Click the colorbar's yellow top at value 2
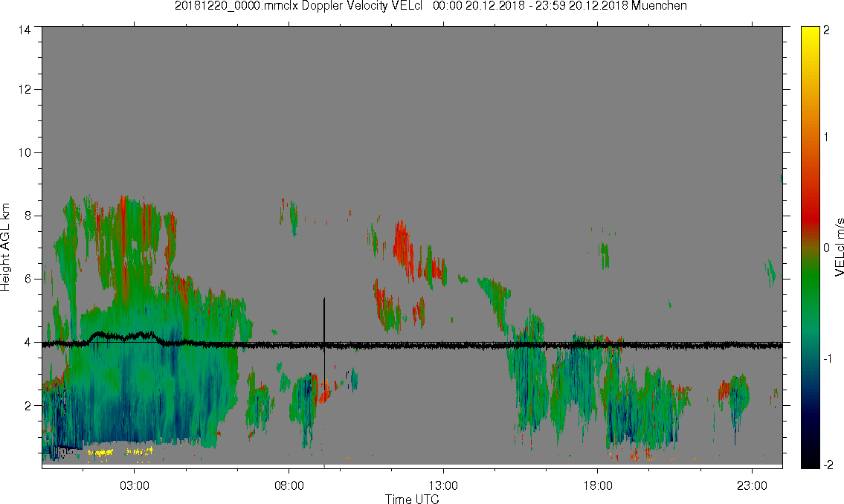The image size is (844, 504). pos(810,31)
